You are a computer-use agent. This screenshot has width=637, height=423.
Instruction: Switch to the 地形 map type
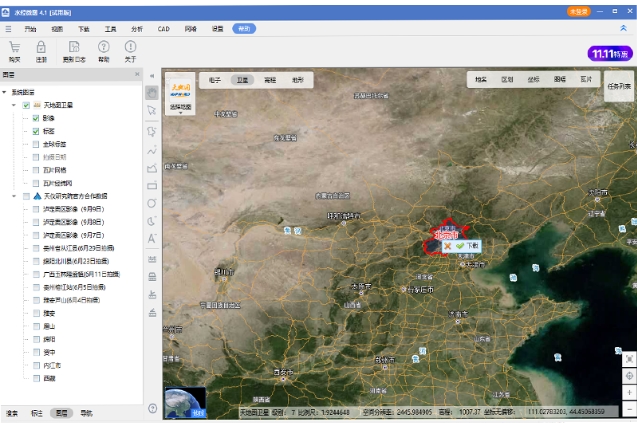(298, 80)
